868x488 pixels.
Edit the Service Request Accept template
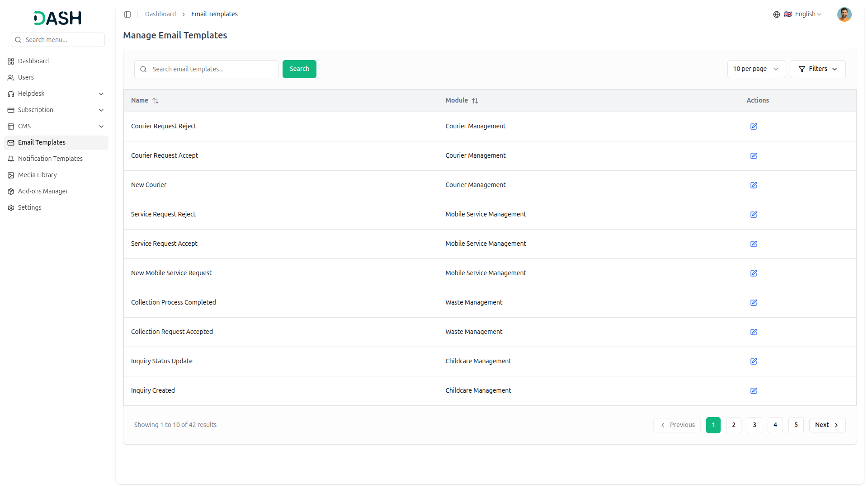click(753, 244)
